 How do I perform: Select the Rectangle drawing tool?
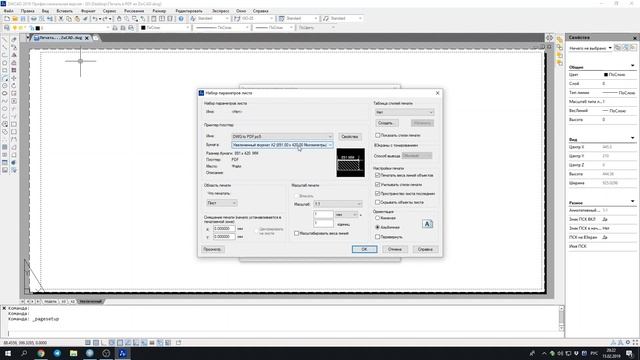(5, 70)
